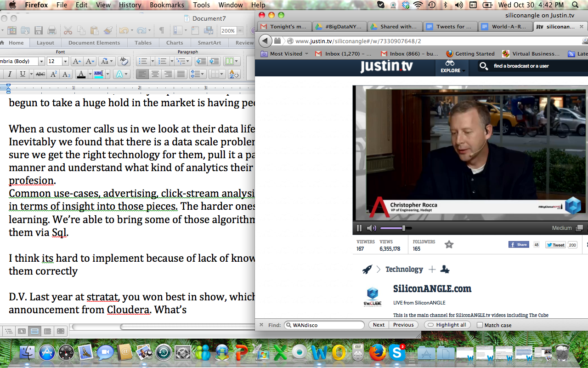Open the Change Case dropdown in Word

coord(107,61)
